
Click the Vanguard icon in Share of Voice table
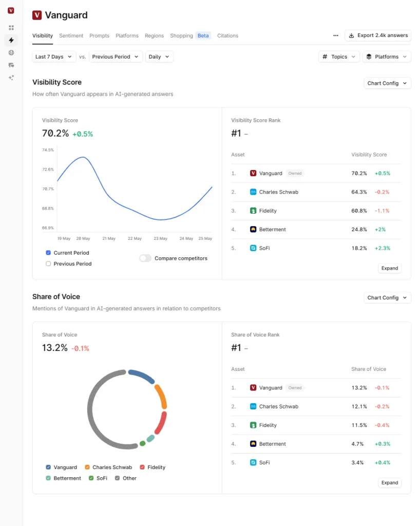tap(253, 388)
